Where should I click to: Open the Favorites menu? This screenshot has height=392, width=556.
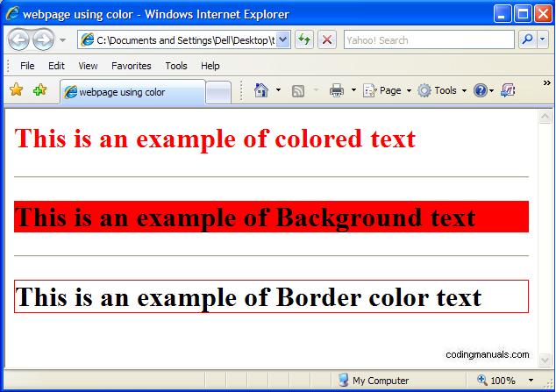tap(132, 66)
